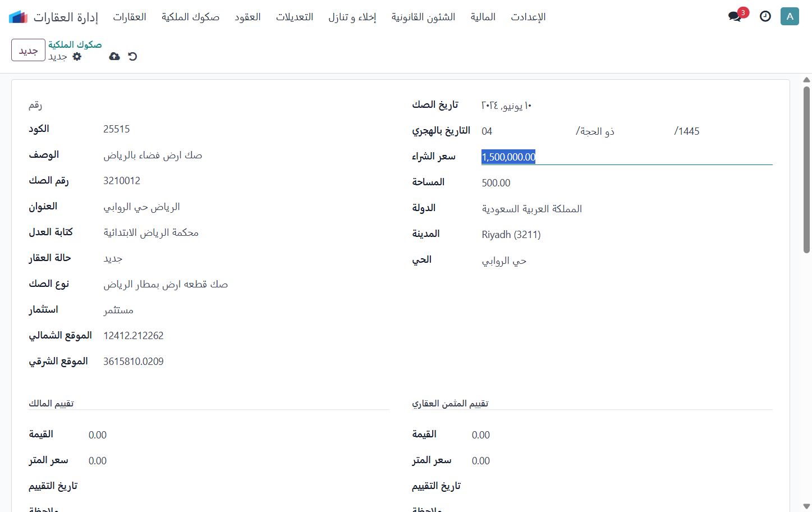Viewport: 812px width, 512px height.
Task: Click owner valuation سعر المتر field 0.00
Action: click(x=238, y=461)
